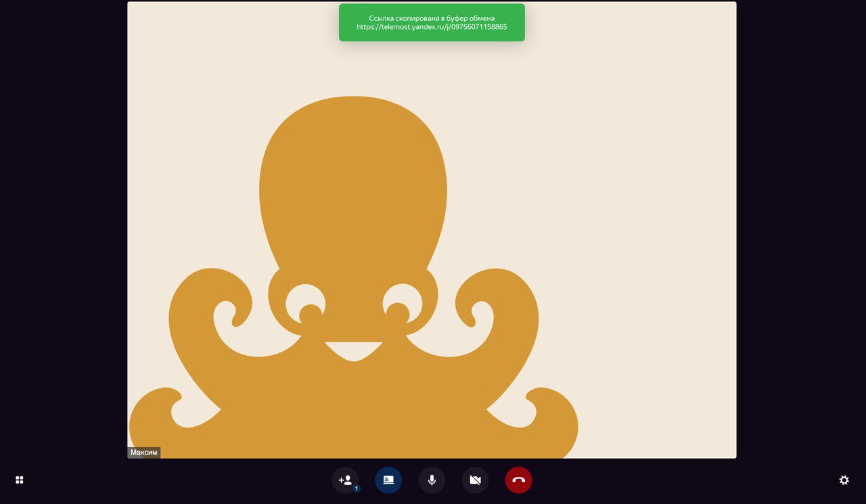
Task: Click the participant name label Максим
Action: pos(144,453)
